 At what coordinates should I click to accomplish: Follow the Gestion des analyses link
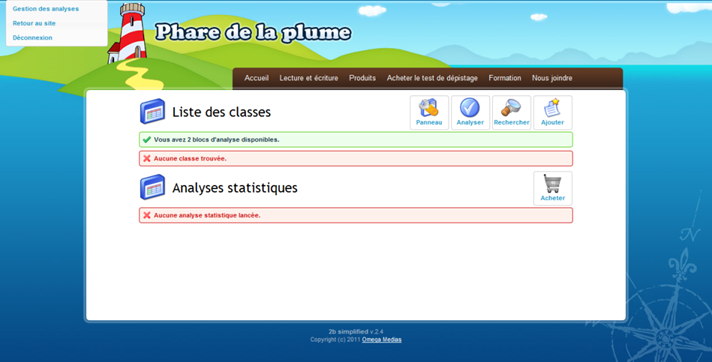pyautogui.click(x=45, y=9)
